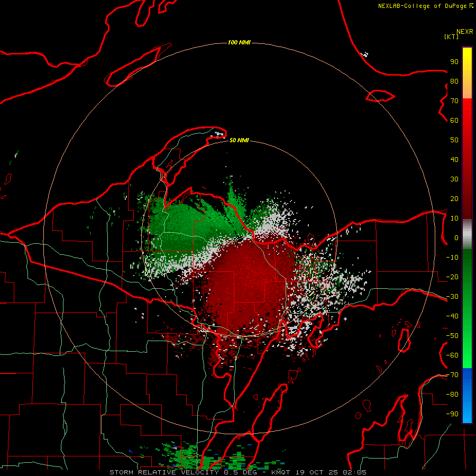The height and width of the screenshot is (476, 476).
Task: Click the -60 value on velocity scale
Action: click(x=452, y=355)
